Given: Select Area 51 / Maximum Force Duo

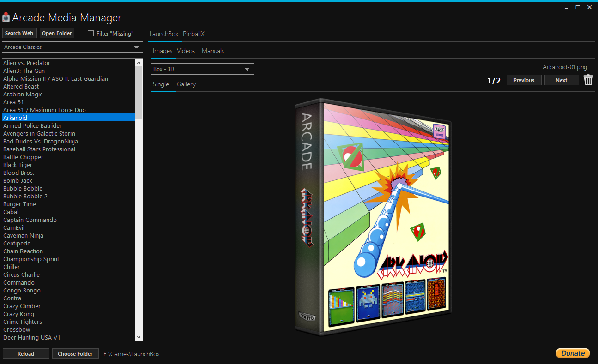Looking at the screenshot, I should pyautogui.click(x=69, y=110).
